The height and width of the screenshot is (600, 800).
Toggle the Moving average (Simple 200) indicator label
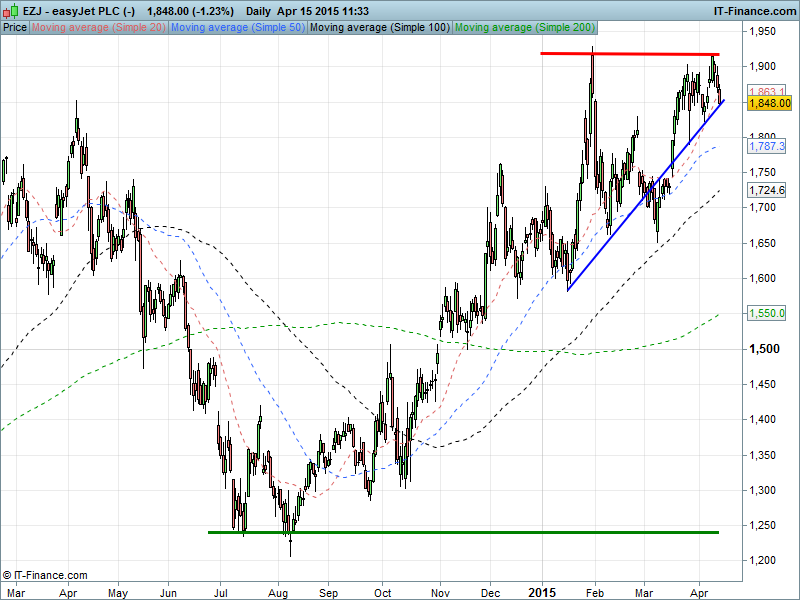(x=524, y=27)
